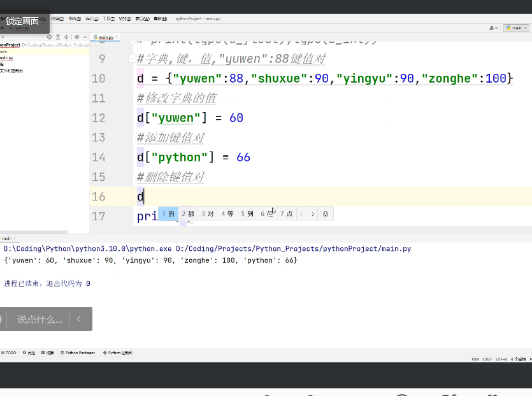Click the emoji smiley in IME candidate bar
The width and height of the screenshot is (532, 396).
(x=326, y=215)
